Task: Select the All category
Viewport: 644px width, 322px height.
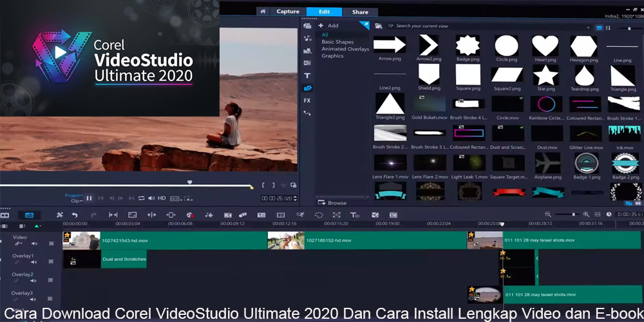Action: (325, 35)
